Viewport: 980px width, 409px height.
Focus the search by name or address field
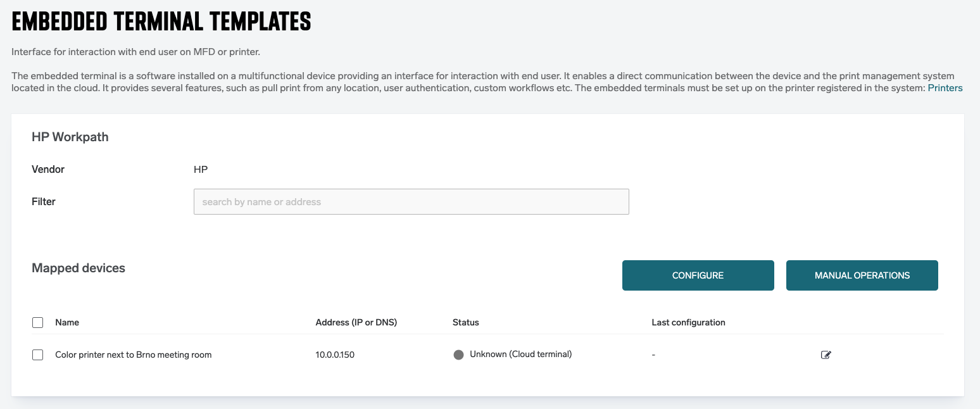(x=411, y=202)
